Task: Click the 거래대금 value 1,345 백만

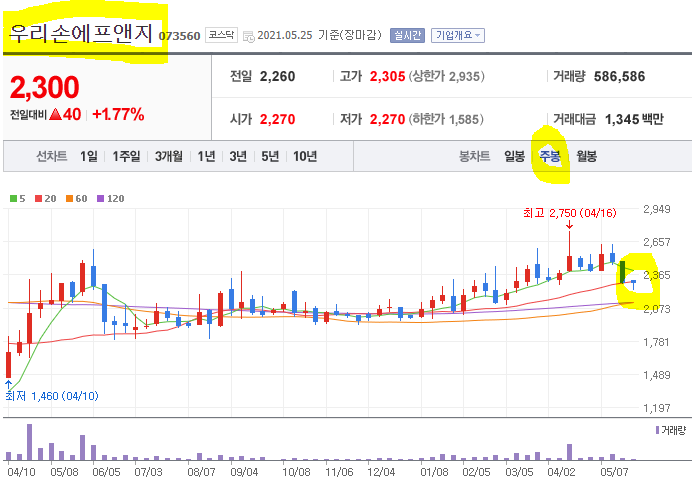Action: [x=634, y=119]
